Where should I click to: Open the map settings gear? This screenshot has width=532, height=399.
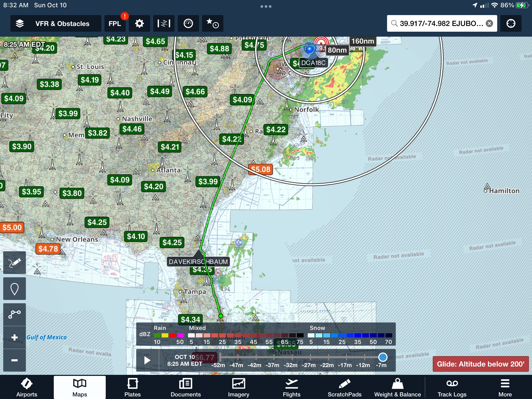pyautogui.click(x=139, y=24)
